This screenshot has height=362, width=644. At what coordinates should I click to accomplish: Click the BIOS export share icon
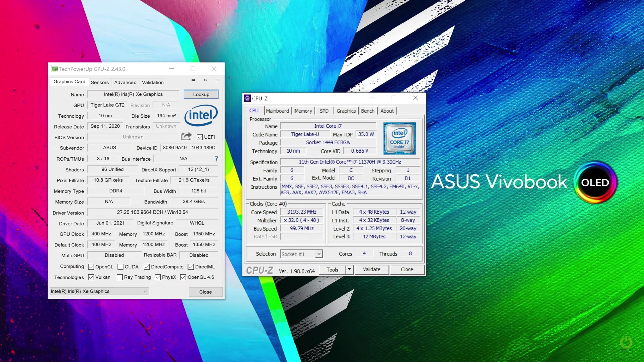[186, 136]
